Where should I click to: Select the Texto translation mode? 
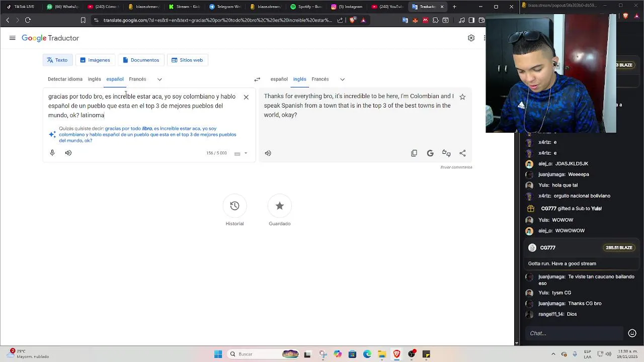(x=57, y=60)
